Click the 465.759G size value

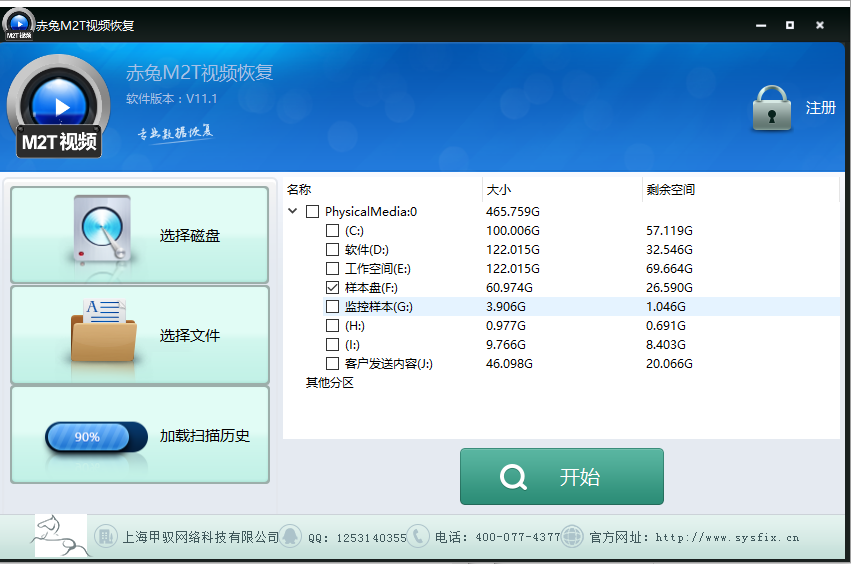512,212
